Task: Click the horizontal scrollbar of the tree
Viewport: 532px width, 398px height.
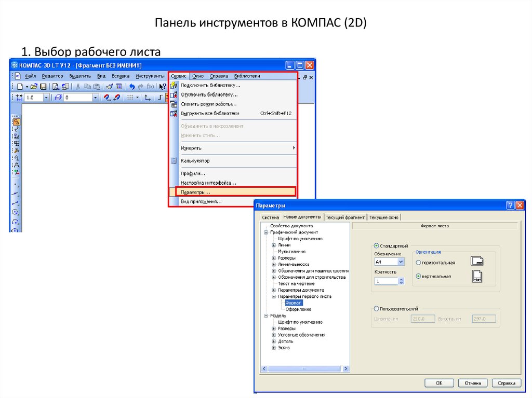Action: 304,368
